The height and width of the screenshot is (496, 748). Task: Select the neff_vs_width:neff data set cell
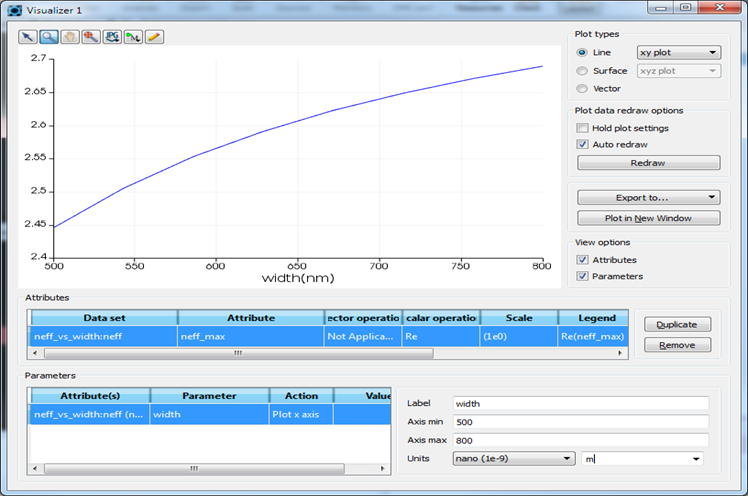pos(104,336)
